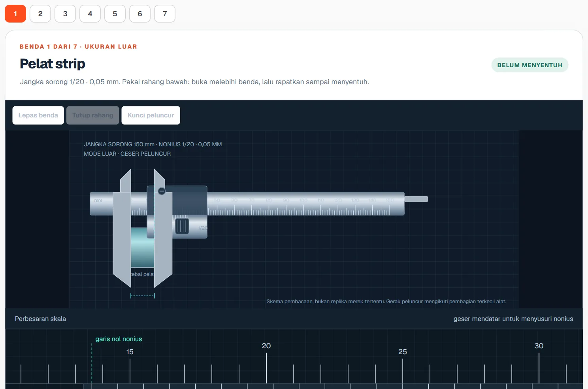Click the teal plate strip between the jaws
The image size is (588, 389).
pyautogui.click(x=143, y=247)
